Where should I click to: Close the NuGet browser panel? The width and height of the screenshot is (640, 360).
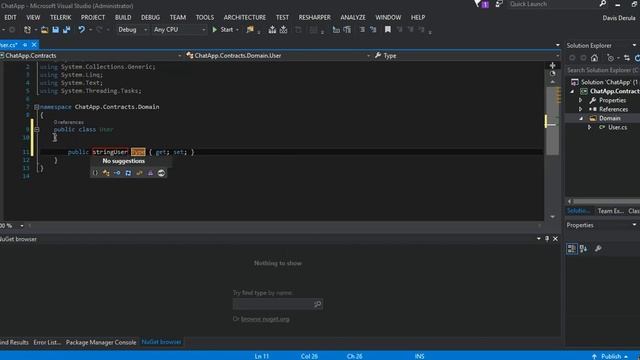pyautogui.click(x=556, y=239)
